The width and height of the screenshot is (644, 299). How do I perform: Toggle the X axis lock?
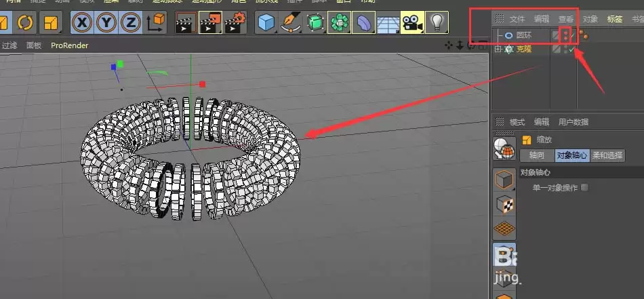tap(82, 22)
